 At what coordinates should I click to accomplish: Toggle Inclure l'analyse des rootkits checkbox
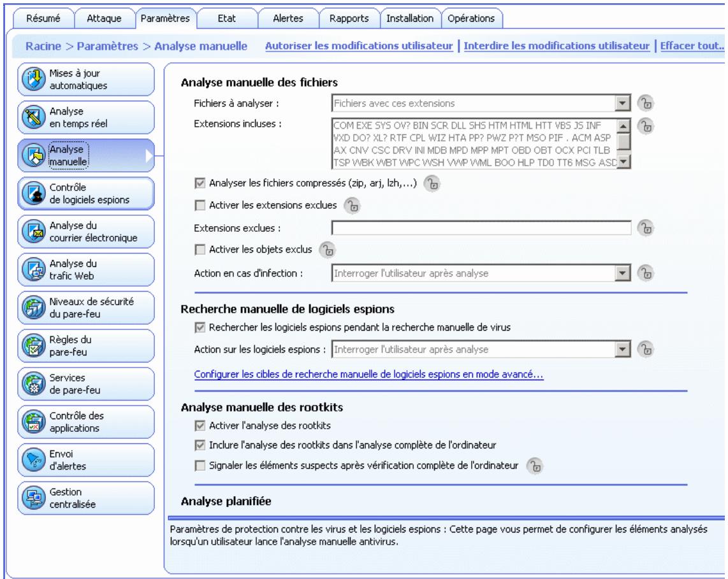click(x=200, y=445)
